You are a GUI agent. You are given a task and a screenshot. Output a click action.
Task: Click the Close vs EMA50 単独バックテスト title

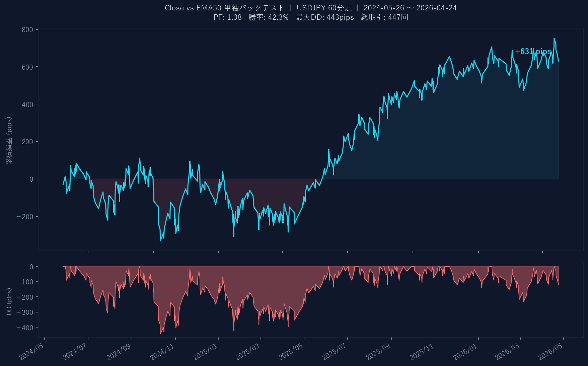click(224, 8)
